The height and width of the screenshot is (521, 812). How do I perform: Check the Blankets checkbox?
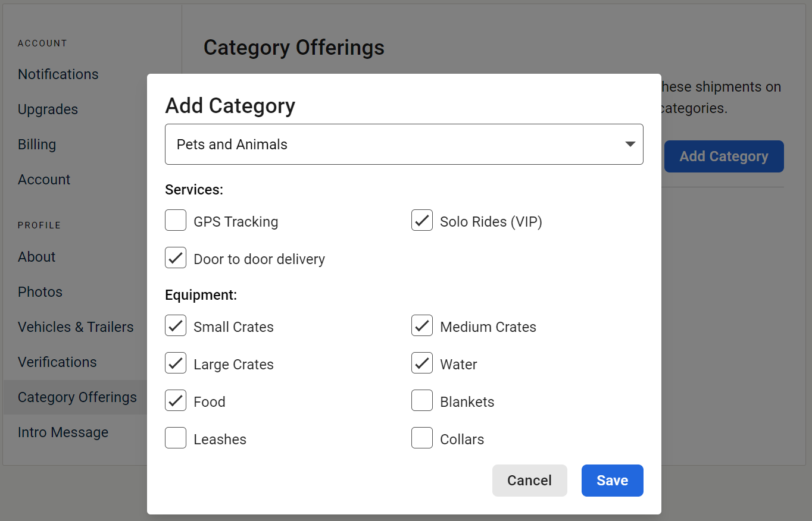click(422, 400)
